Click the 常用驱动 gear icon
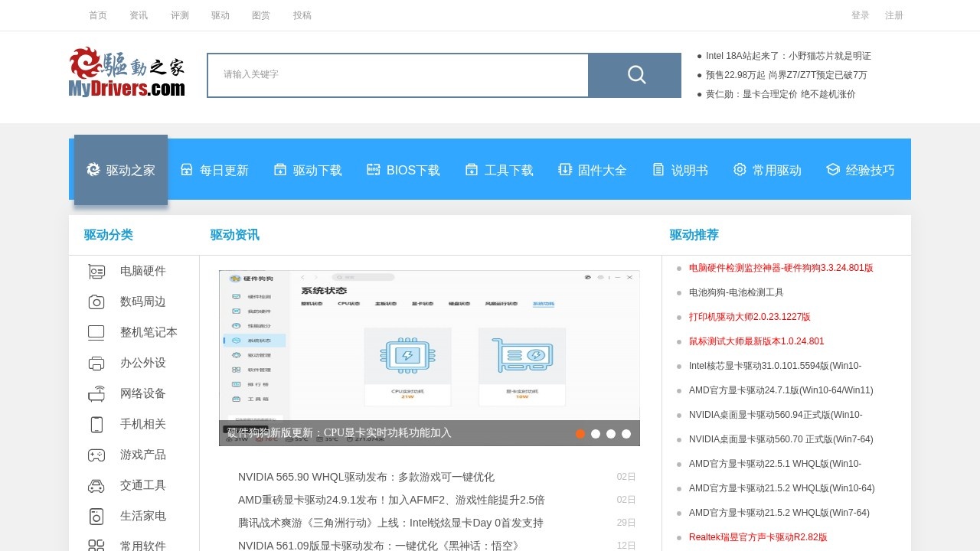 [739, 169]
